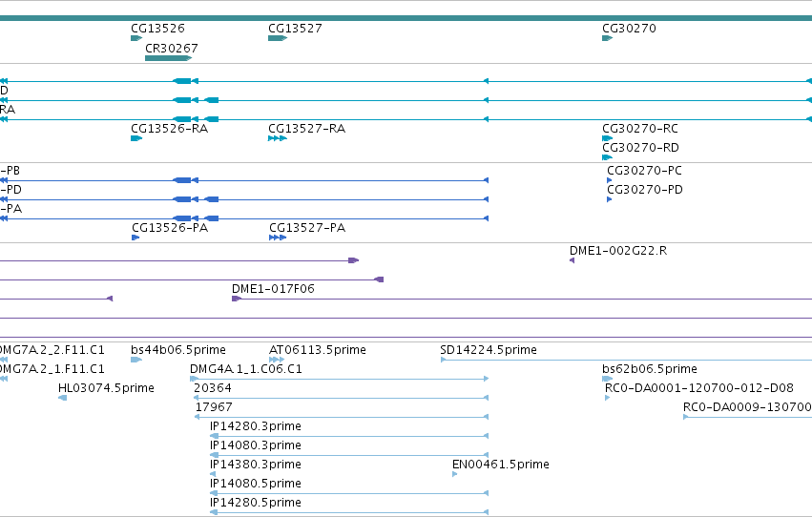
Task: Select the RC0-DA0001-120700-012-D08 label
Action: click(699, 388)
